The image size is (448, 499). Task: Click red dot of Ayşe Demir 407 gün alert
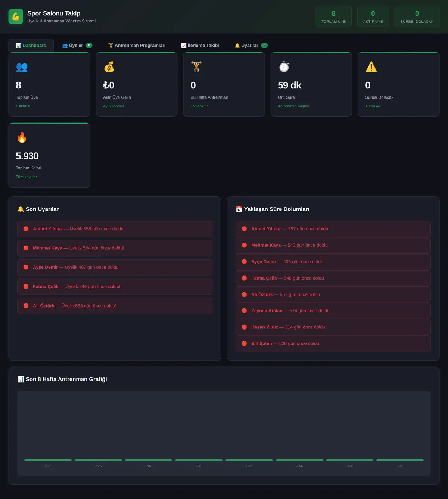[x=26, y=267]
